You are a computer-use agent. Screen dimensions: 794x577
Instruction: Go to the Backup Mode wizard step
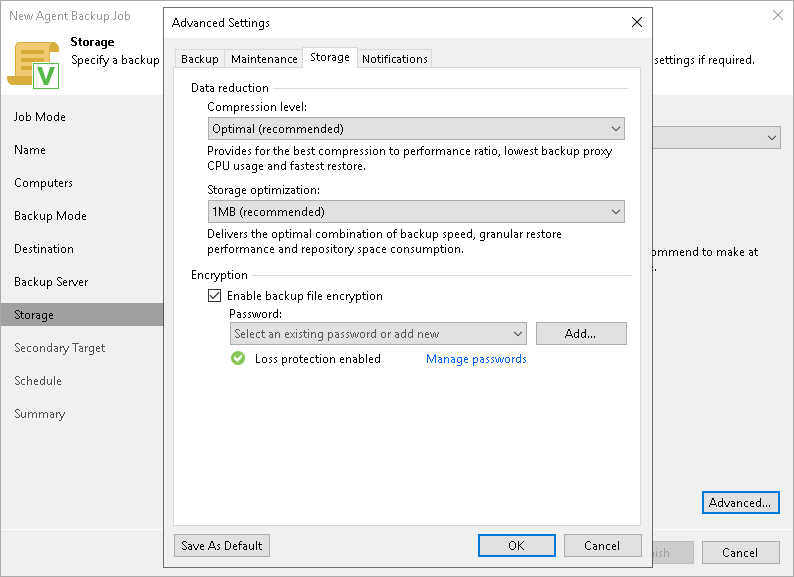point(50,216)
